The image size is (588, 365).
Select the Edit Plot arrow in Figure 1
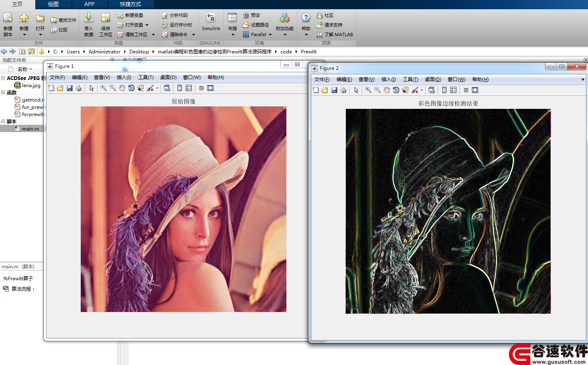click(x=92, y=88)
